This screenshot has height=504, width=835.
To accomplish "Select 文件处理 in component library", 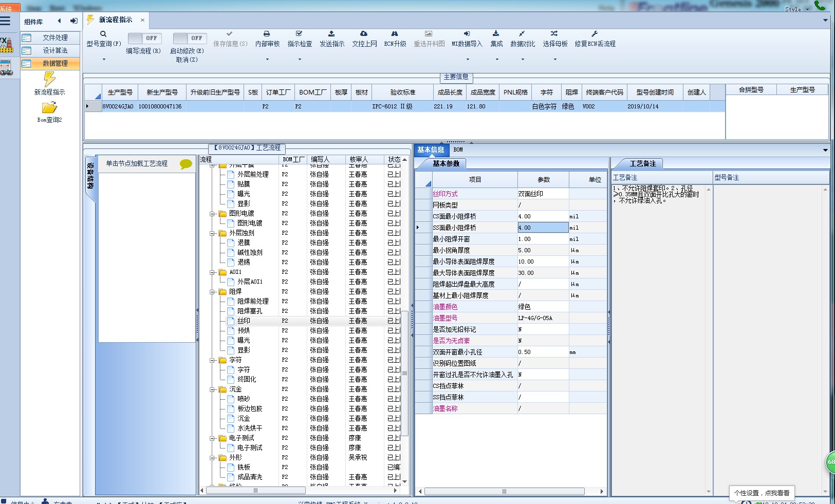I will (50, 38).
